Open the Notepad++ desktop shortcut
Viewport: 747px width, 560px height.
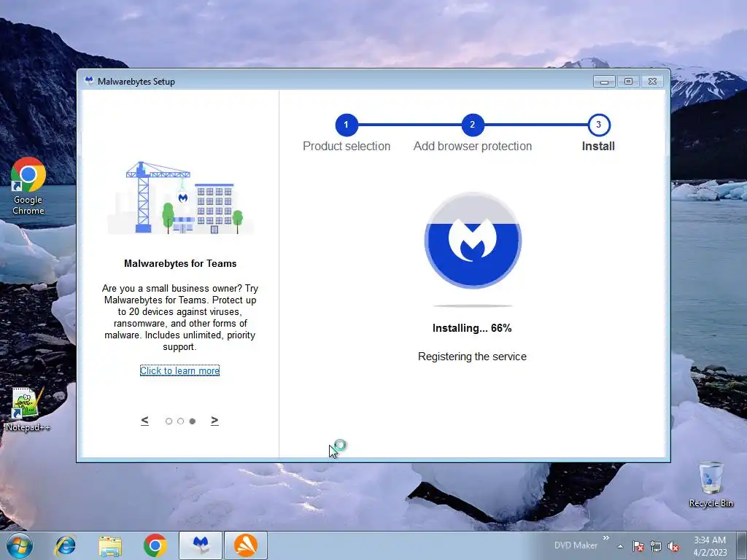pos(27,410)
